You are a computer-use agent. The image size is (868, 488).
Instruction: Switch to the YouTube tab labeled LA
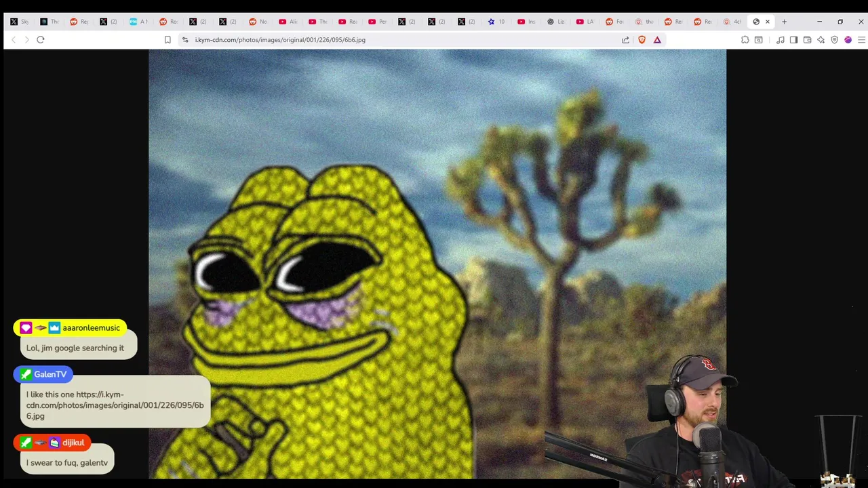pos(586,22)
